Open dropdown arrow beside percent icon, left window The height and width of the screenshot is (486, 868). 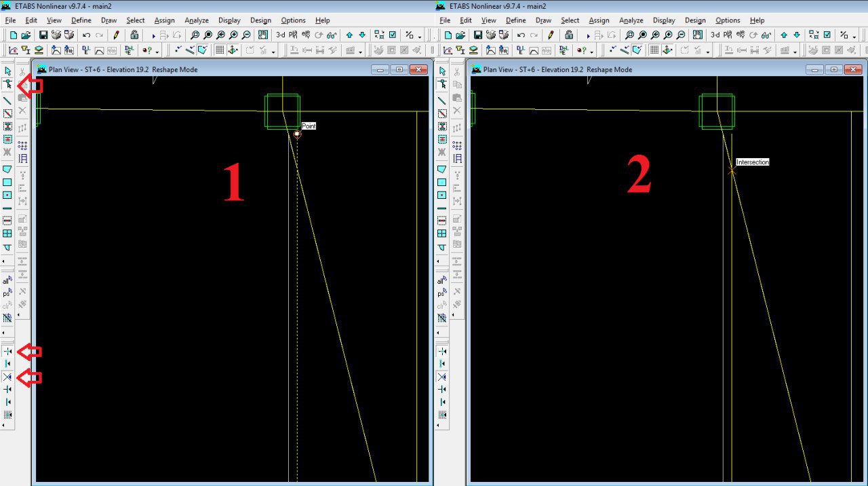tap(419, 36)
